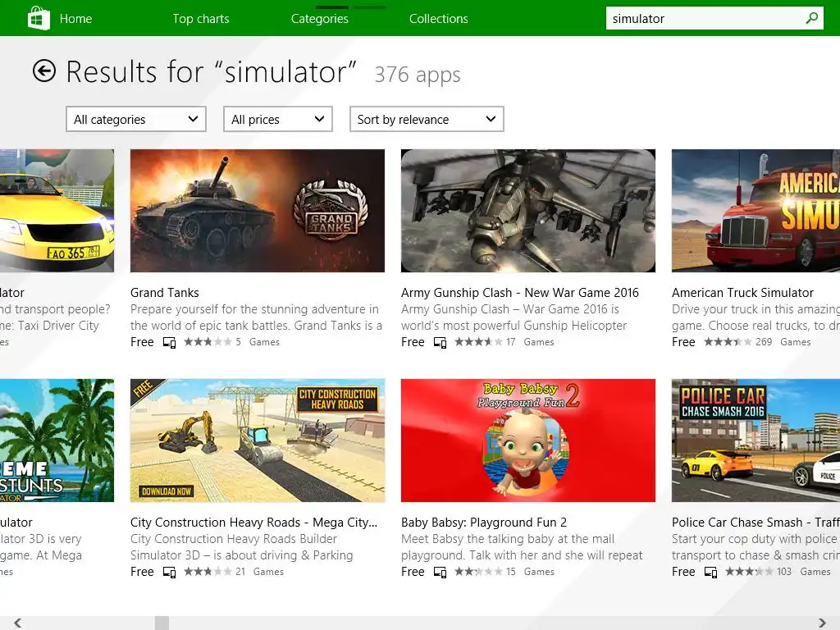
Task: Open the American Truck Simulator title
Action: 742,293
